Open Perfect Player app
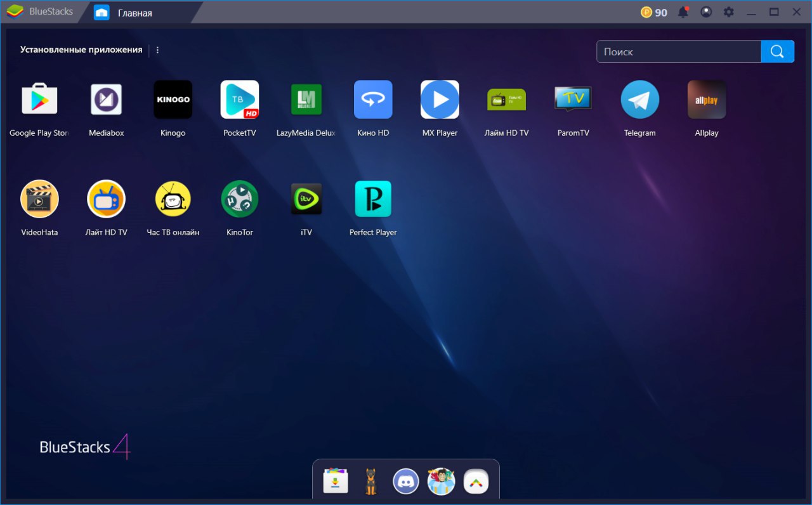This screenshot has width=812, height=505. 373,199
